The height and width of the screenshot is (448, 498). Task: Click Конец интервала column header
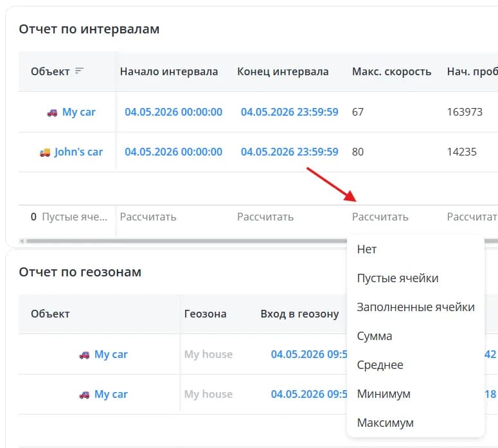click(x=283, y=71)
